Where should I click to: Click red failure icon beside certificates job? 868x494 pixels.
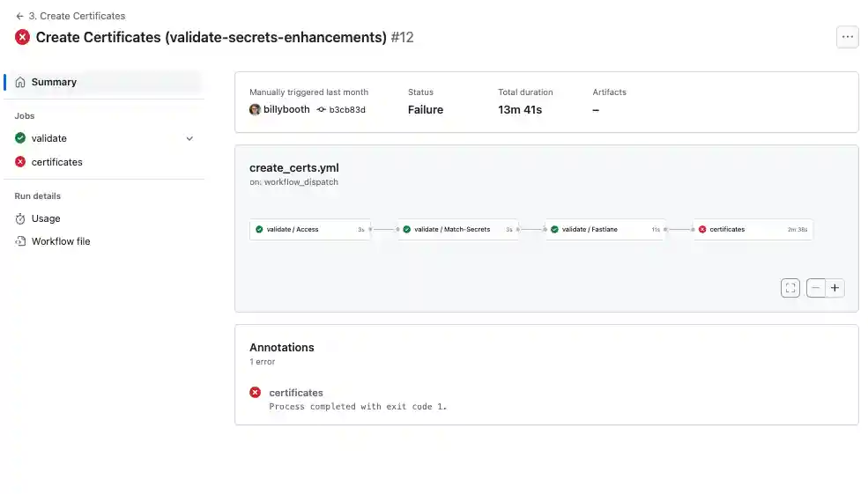pos(20,161)
